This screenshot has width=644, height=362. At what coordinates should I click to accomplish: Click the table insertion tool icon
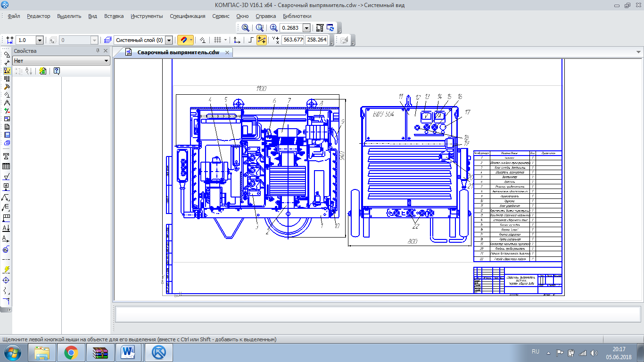pos(7,166)
